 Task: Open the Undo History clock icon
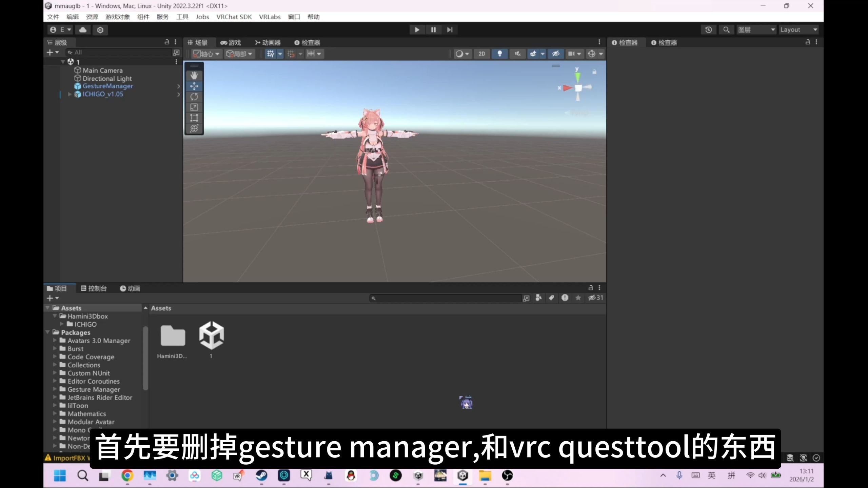[709, 30]
